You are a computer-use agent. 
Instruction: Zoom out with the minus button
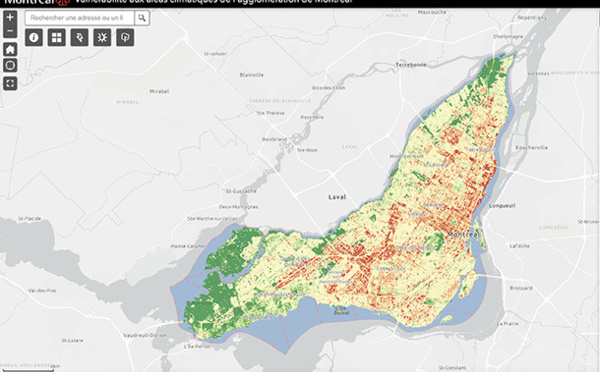click(10, 31)
